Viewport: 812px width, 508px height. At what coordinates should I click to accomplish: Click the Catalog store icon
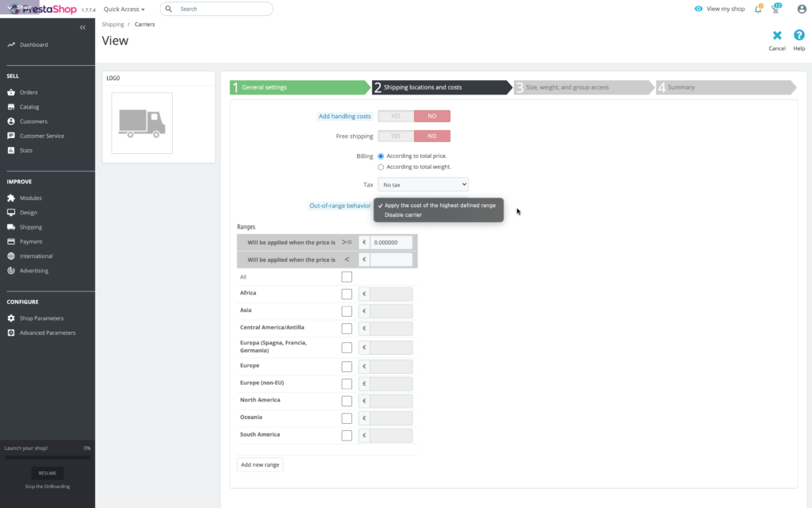coord(11,107)
